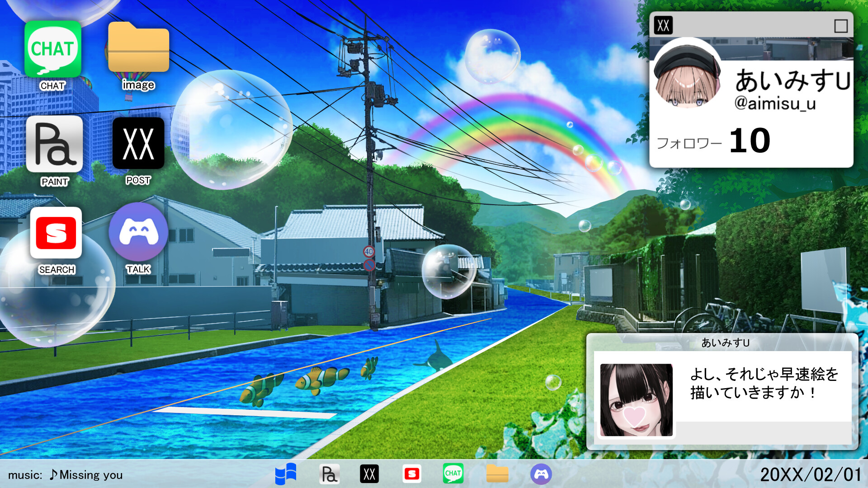
Task: Open the folder icon in the taskbar
Action: 498,474
